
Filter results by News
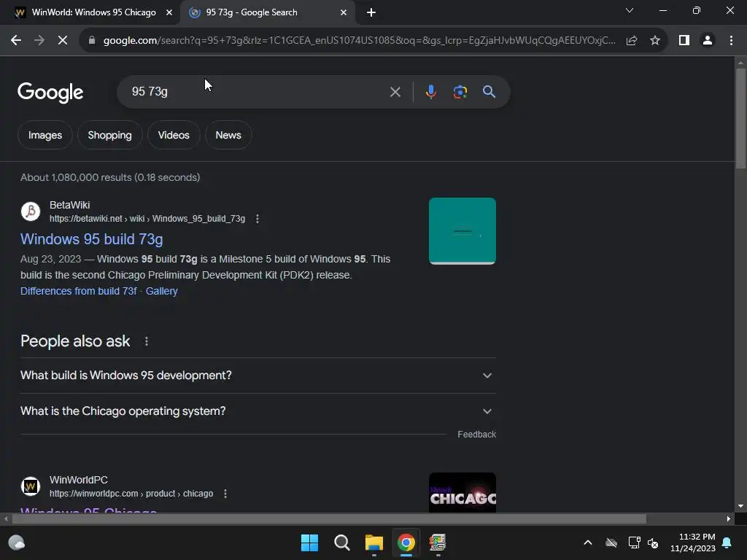coord(228,135)
